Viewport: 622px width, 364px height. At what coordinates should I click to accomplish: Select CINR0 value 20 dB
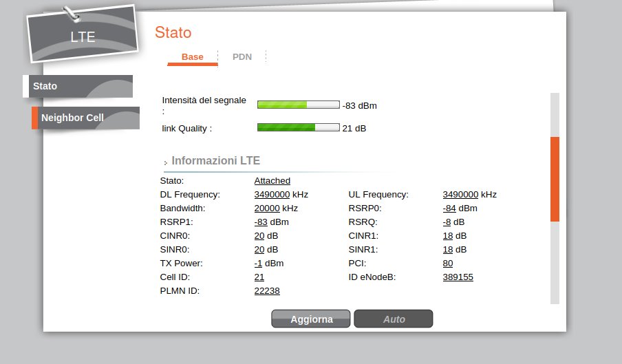coord(266,236)
